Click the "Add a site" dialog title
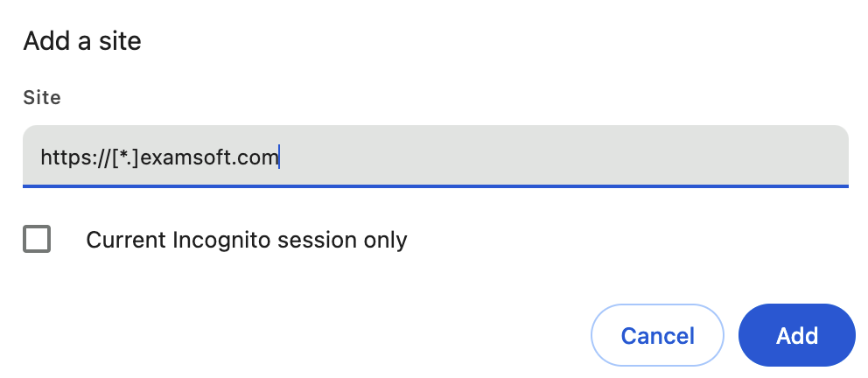 [x=82, y=40]
